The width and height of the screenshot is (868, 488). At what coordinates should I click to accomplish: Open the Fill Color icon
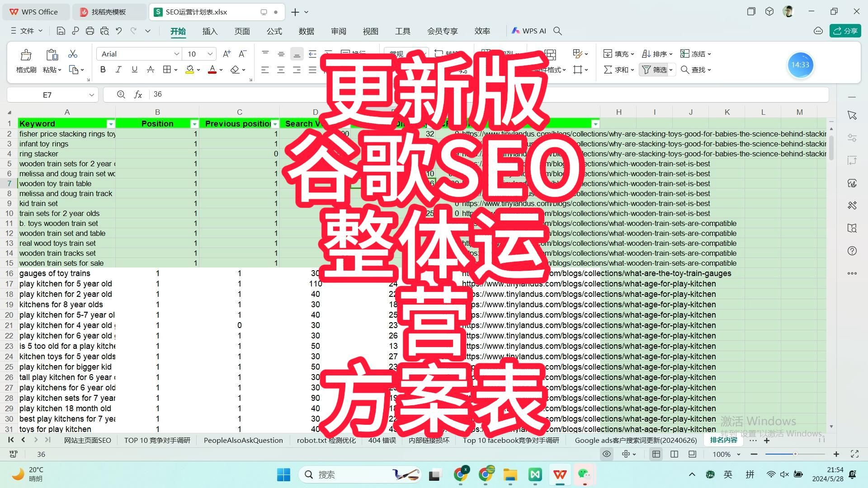[189, 70]
